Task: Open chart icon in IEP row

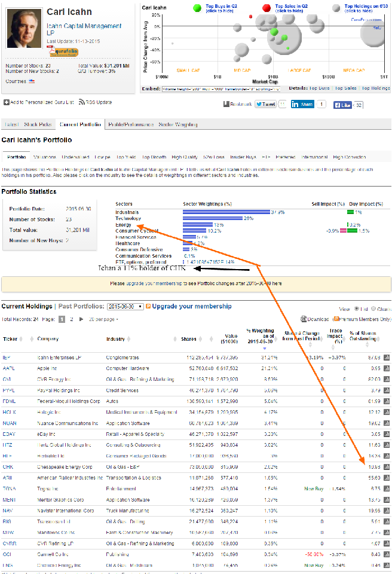Action: pos(386,358)
